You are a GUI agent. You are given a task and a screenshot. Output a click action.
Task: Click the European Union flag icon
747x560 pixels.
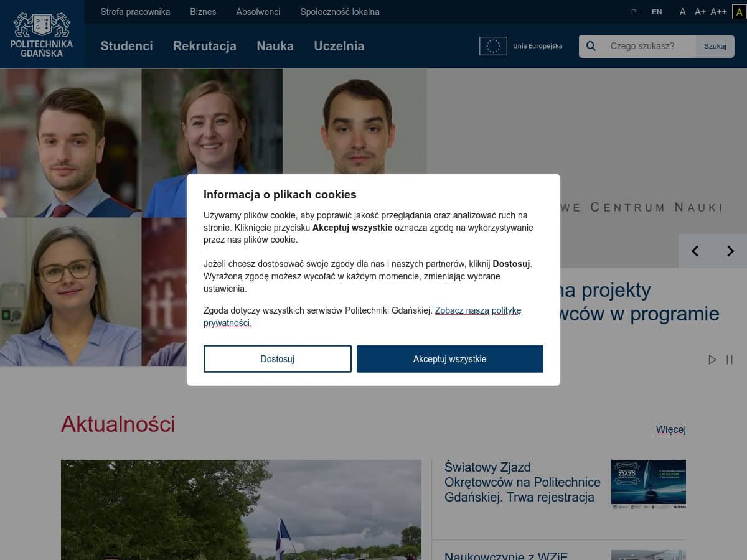pos(493,46)
